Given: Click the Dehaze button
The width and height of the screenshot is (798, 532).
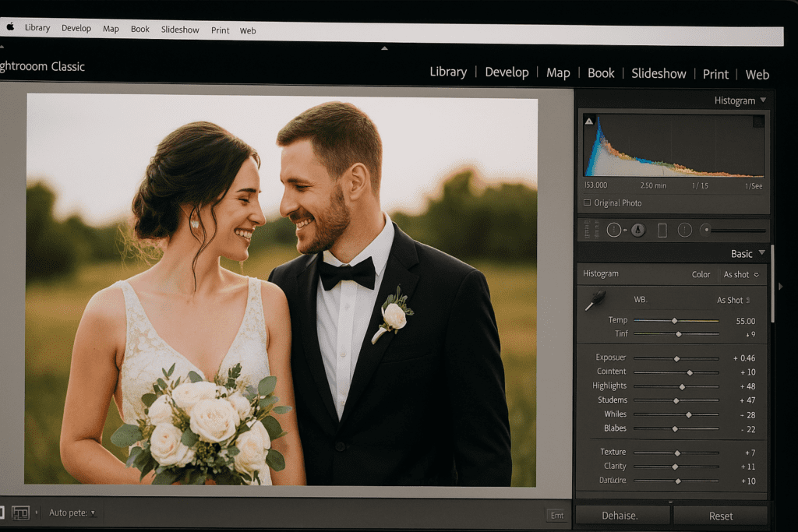Looking at the screenshot, I should pyautogui.click(x=622, y=516).
